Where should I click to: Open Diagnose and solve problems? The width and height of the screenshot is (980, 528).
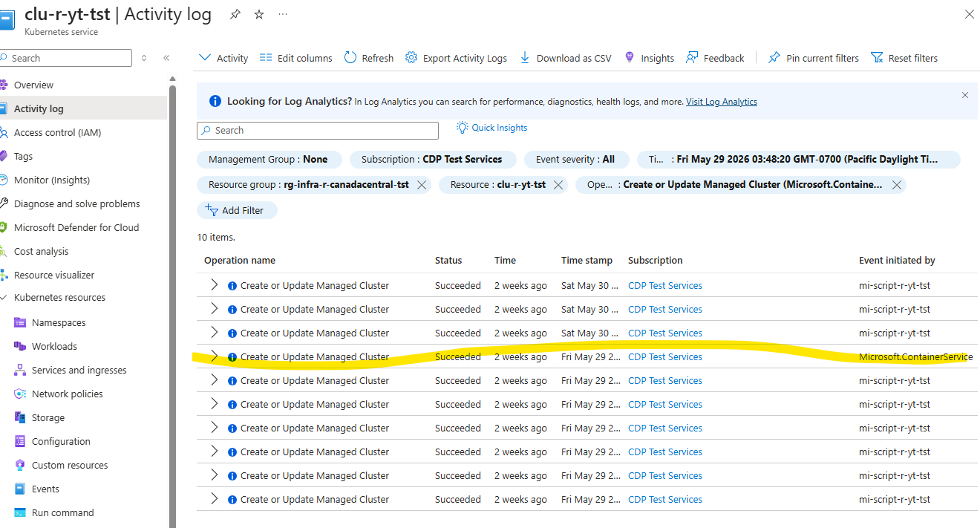[76, 203]
